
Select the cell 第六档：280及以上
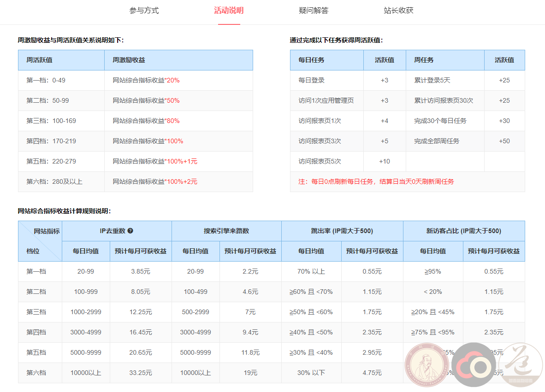pyautogui.click(x=61, y=181)
